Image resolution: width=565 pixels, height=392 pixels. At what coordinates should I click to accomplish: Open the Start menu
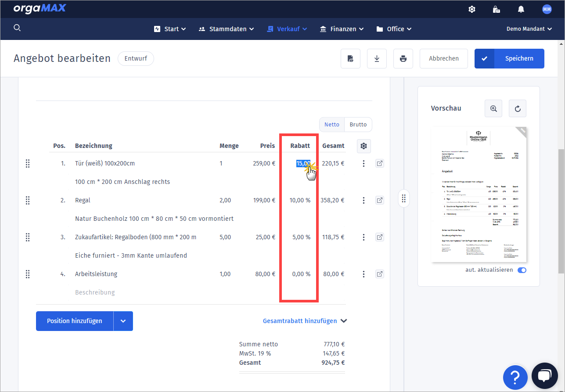tap(170, 29)
